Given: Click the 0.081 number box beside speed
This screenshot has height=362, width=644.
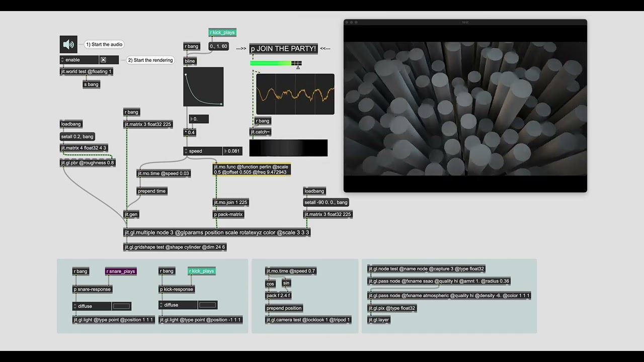Looking at the screenshot, I should [232, 151].
